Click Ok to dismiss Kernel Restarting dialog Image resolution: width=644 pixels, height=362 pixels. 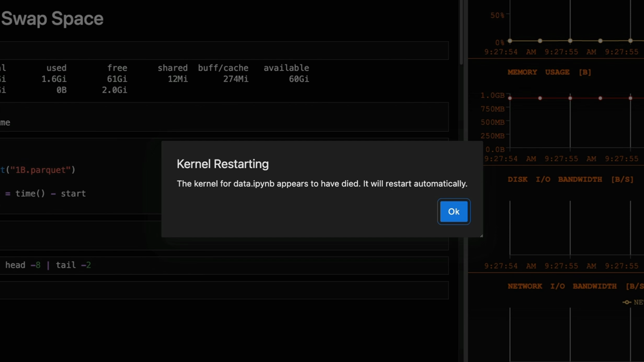tap(454, 212)
